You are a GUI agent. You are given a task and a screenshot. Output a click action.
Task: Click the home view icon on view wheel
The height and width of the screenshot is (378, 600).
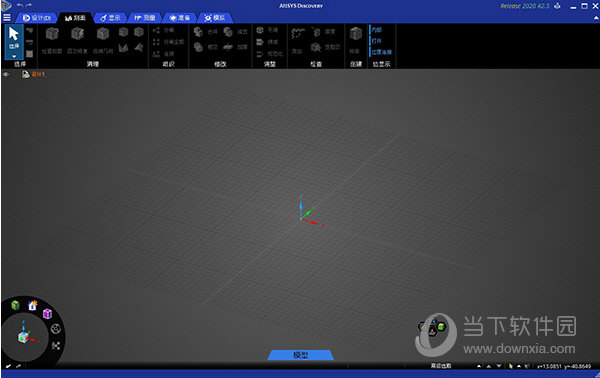click(33, 305)
